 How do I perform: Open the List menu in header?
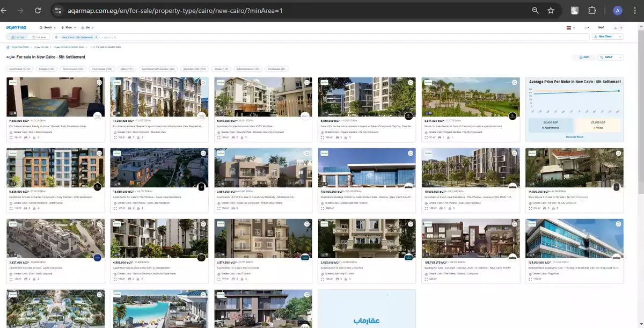click(87, 27)
